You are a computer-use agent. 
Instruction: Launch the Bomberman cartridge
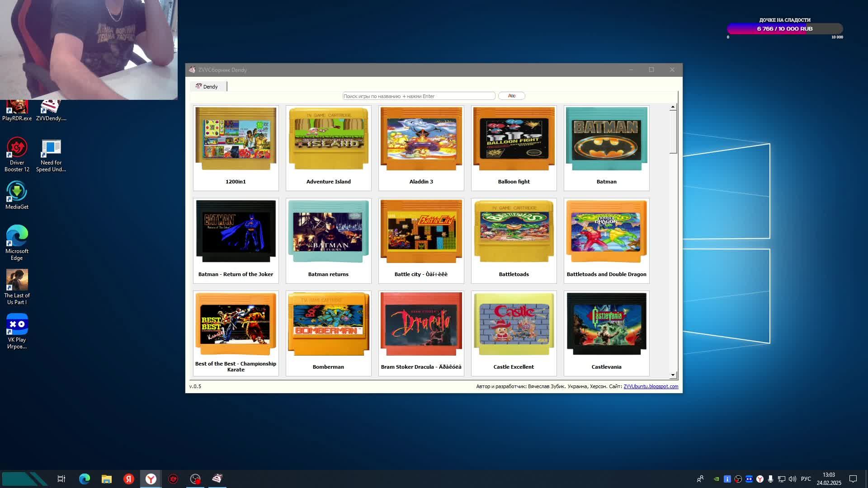328,333
